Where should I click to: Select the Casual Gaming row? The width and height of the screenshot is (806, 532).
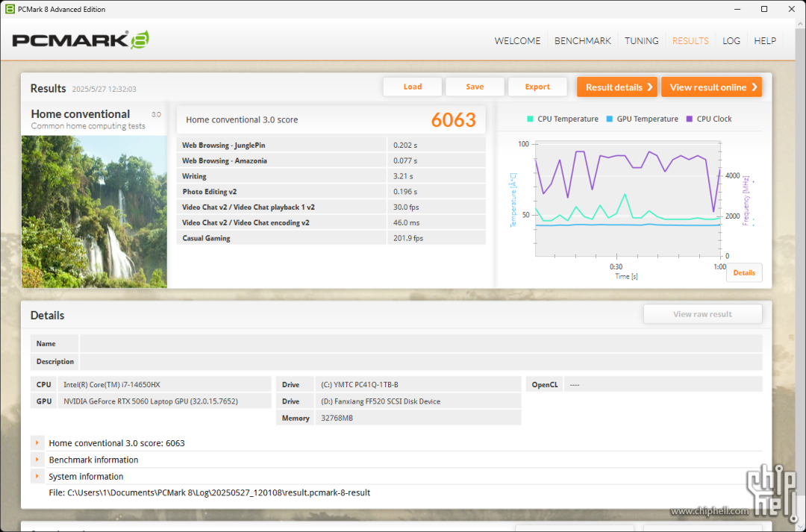point(331,238)
